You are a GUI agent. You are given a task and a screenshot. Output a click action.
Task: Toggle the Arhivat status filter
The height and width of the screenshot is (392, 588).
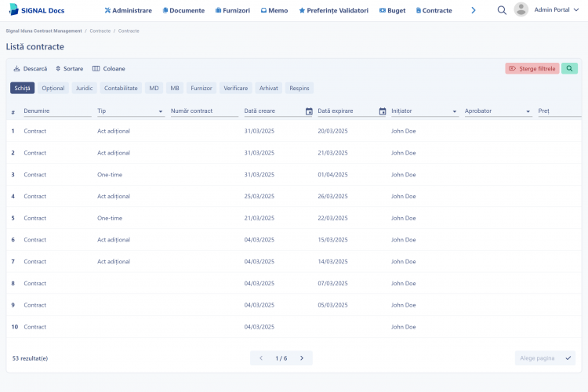tap(268, 88)
